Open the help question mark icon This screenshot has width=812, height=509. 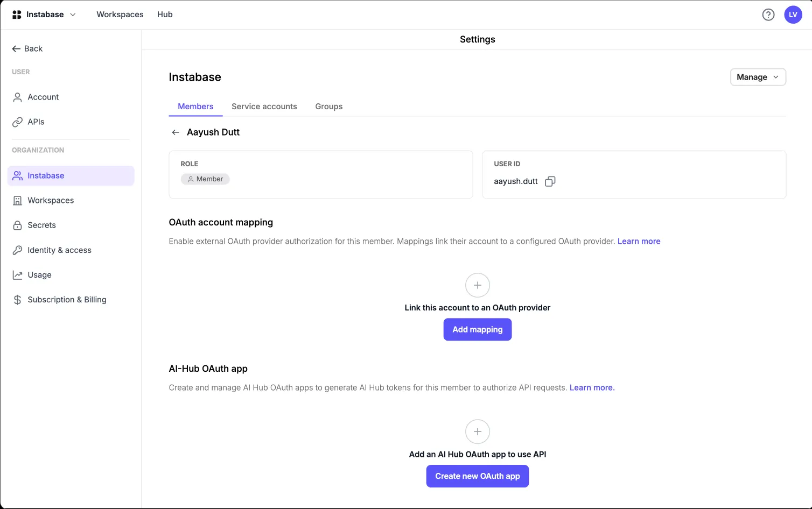tap(768, 15)
